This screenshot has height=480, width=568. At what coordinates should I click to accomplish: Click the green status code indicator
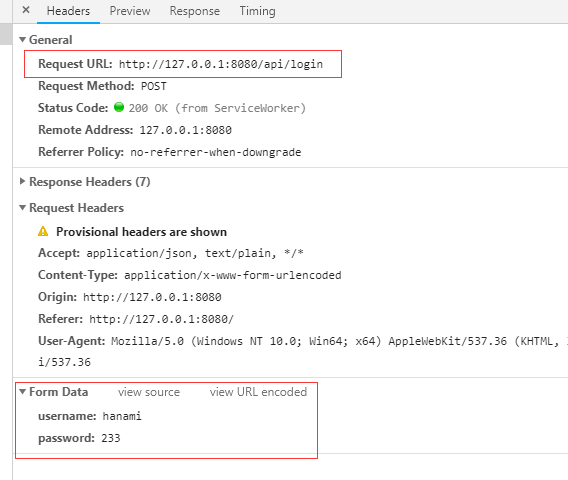coord(119,107)
